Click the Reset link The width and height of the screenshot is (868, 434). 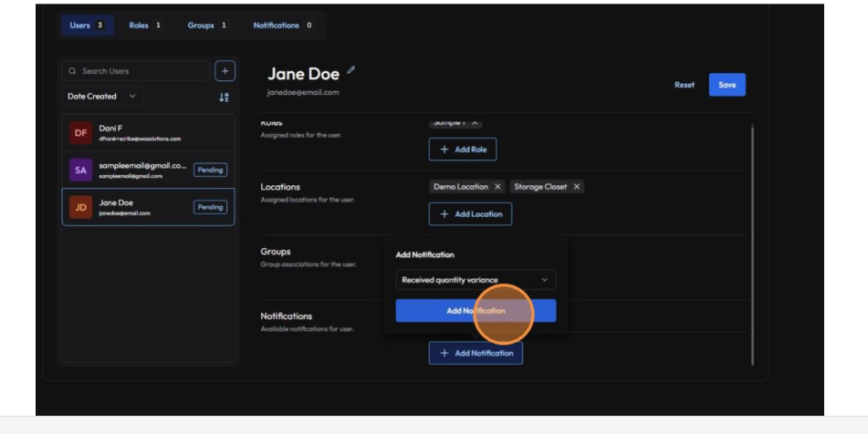(x=685, y=85)
